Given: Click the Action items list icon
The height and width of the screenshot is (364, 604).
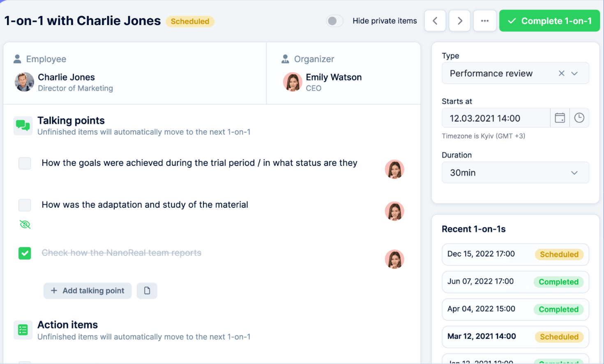Looking at the screenshot, I should coord(23,330).
